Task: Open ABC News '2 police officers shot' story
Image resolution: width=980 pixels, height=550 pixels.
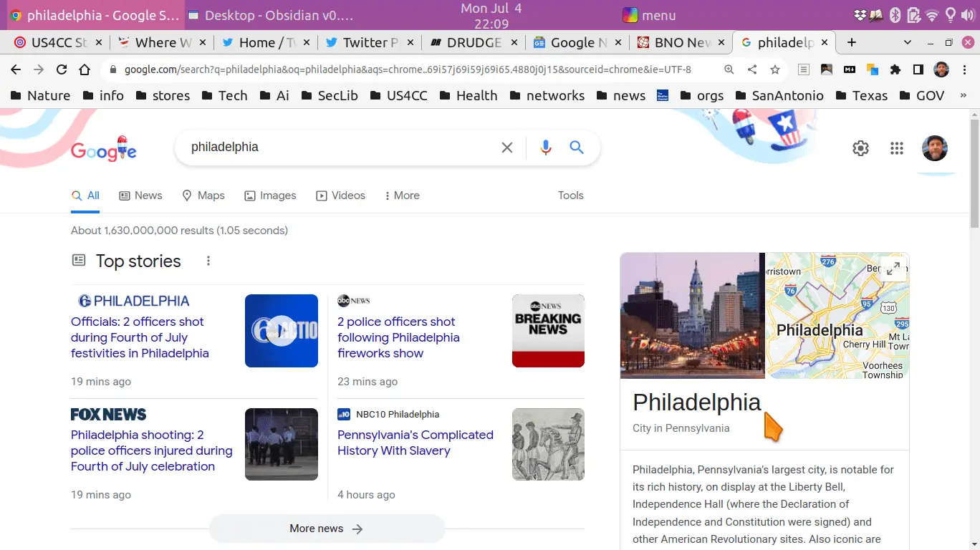Action: click(x=398, y=337)
